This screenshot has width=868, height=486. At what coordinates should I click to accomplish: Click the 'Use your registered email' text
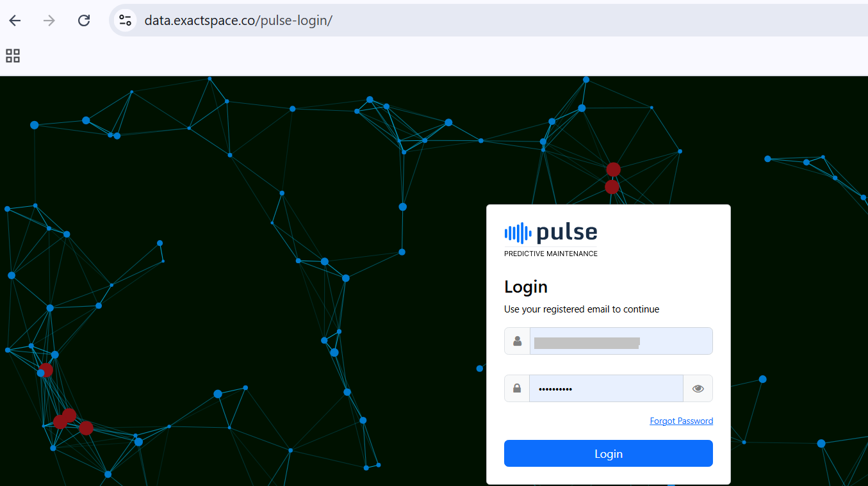pos(581,309)
